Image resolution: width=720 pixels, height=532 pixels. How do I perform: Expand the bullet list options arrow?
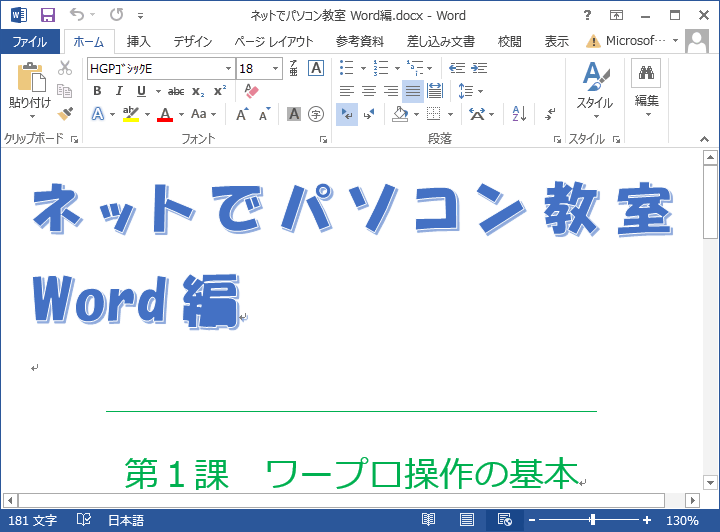pos(363,68)
